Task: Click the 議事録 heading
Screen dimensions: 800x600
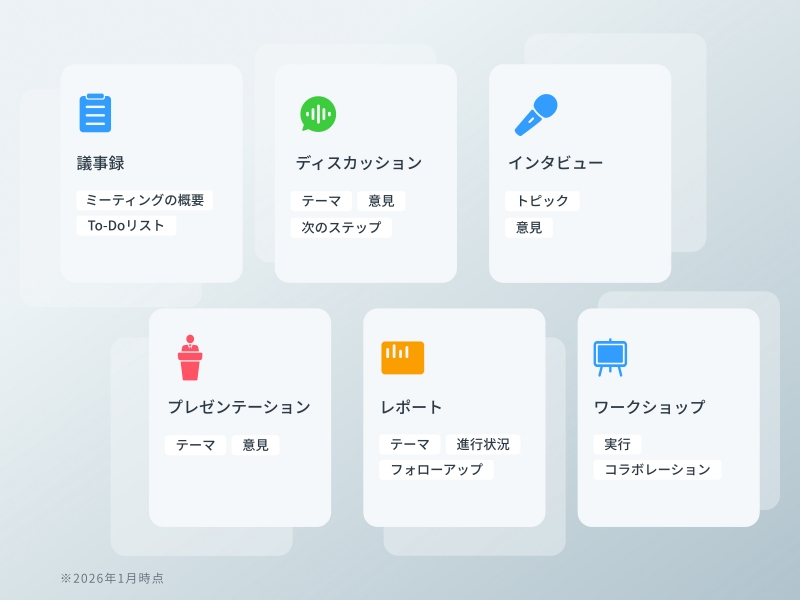Action: [x=101, y=163]
